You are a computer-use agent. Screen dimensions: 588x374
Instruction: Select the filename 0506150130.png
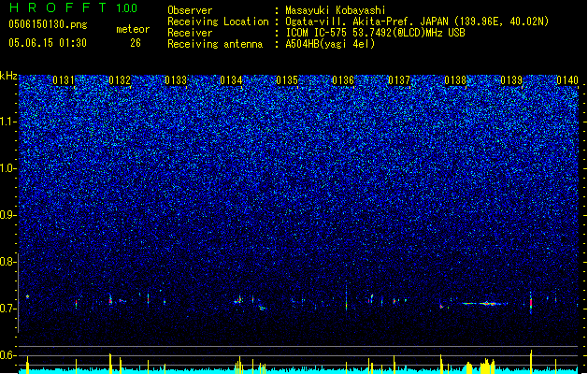[48, 24]
